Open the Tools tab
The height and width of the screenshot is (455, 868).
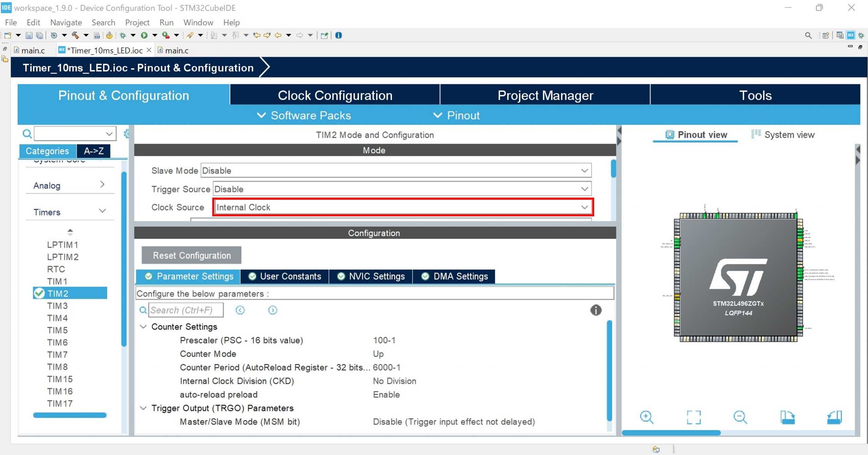pyautogui.click(x=755, y=95)
